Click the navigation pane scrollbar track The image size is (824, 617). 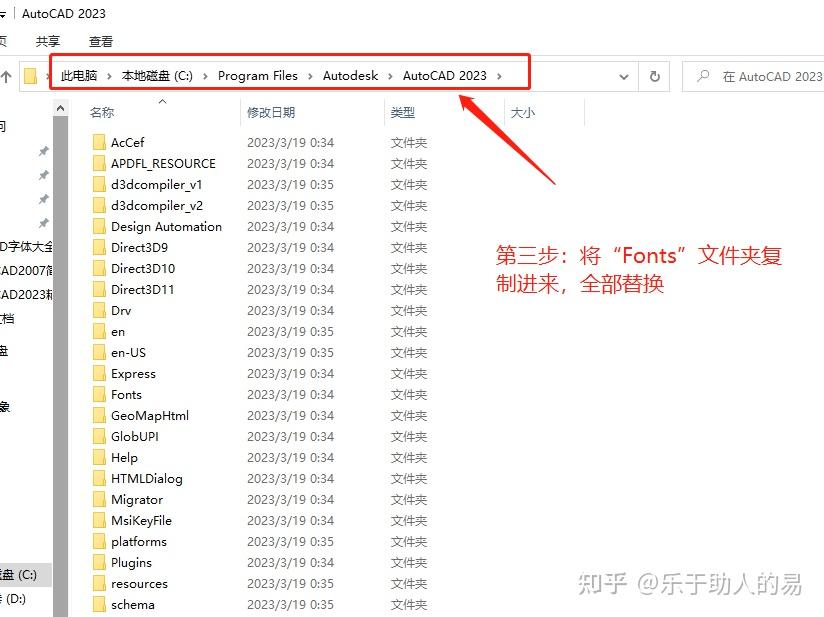(60, 366)
